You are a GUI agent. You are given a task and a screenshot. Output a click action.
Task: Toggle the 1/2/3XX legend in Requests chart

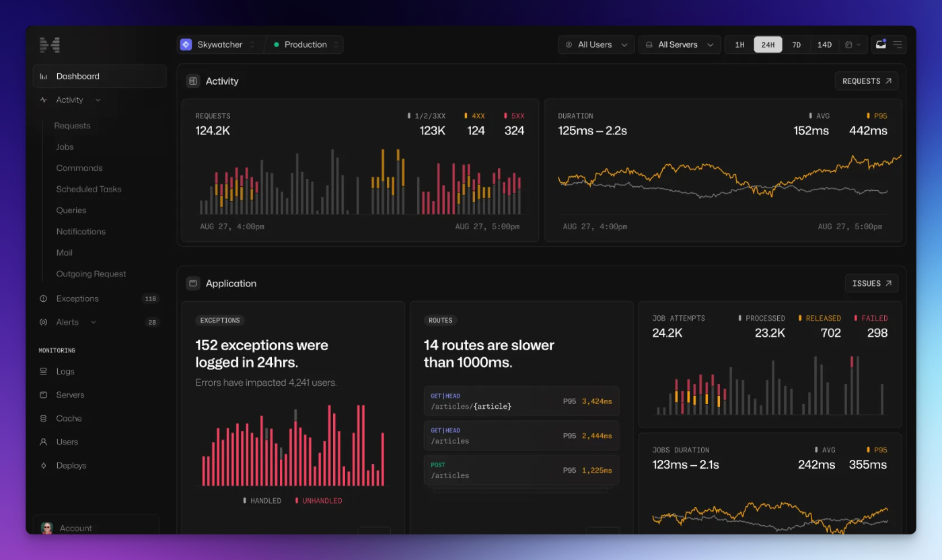(x=427, y=116)
